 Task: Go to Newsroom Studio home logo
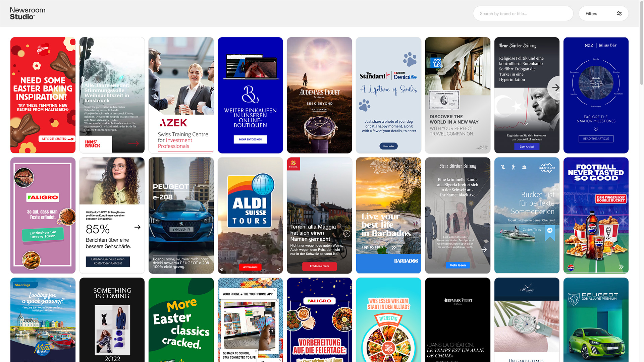(x=28, y=13)
